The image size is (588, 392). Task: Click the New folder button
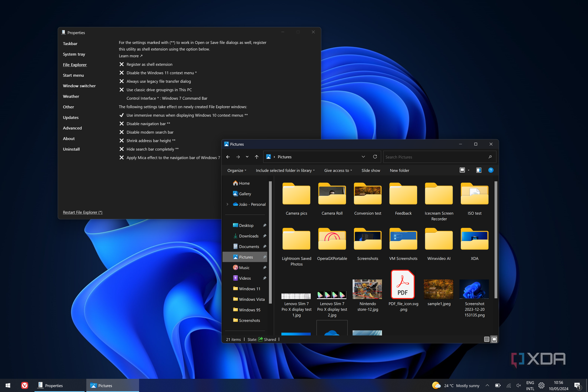[x=399, y=170]
